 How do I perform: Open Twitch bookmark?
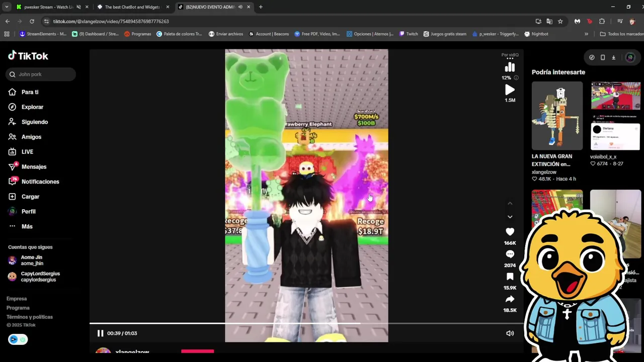pos(409,34)
